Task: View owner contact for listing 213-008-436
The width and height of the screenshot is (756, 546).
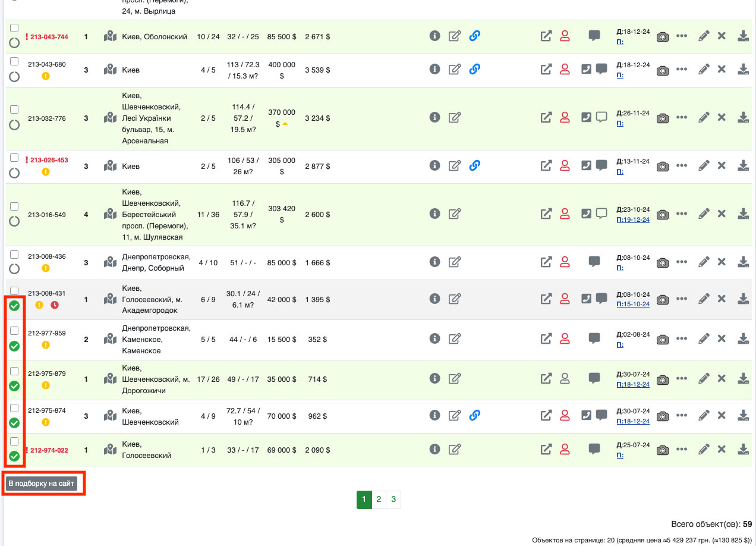Action: click(565, 262)
